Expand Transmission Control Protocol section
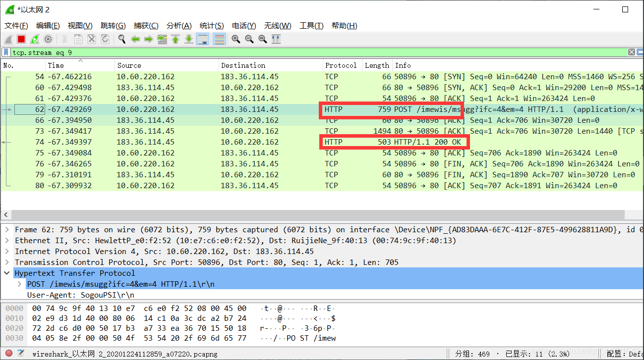644x360 pixels. click(7, 262)
